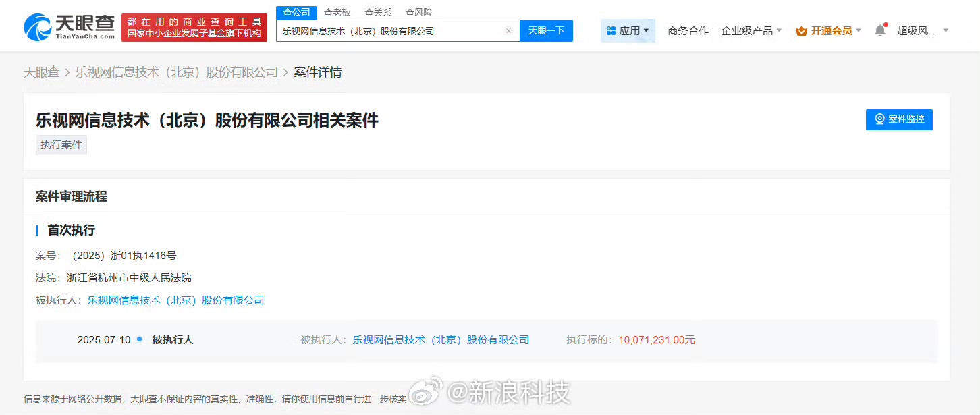Open the company name breadcrumb link
This screenshot has width=980, height=415.
coord(177,72)
